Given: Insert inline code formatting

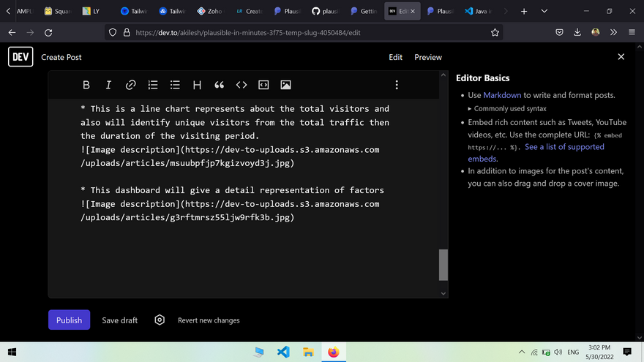Looking at the screenshot, I should pos(241,85).
